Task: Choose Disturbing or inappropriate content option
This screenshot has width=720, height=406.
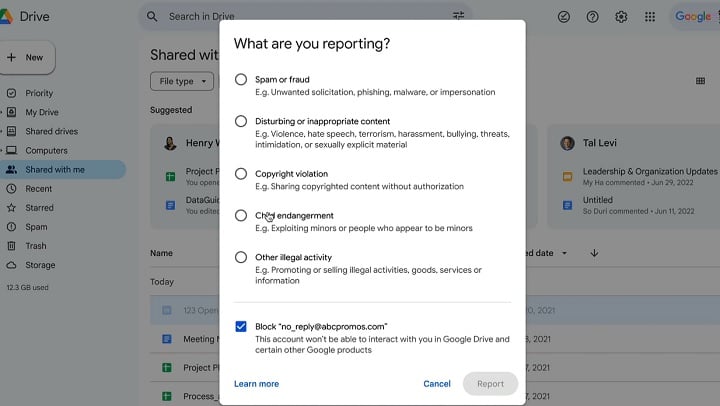Action: pyautogui.click(x=241, y=121)
